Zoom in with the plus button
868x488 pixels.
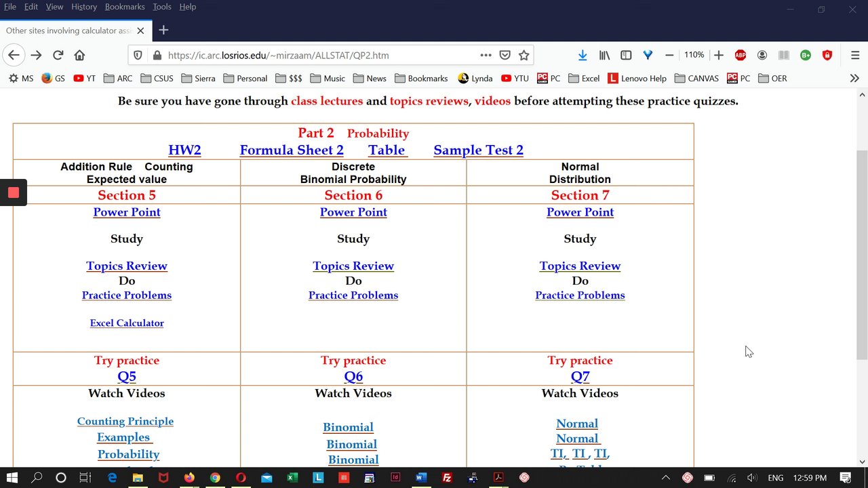click(x=719, y=55)
